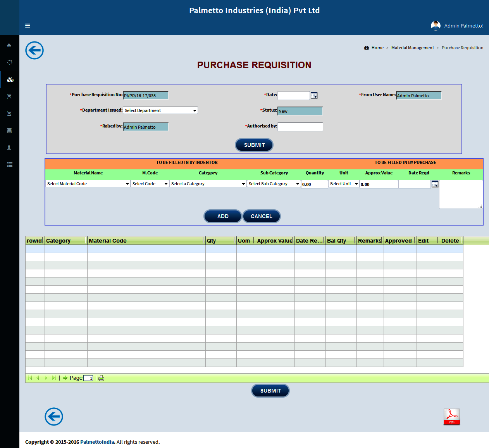
Task: Open the Select Sub Category dropdown
Action: tap(274, 184)
